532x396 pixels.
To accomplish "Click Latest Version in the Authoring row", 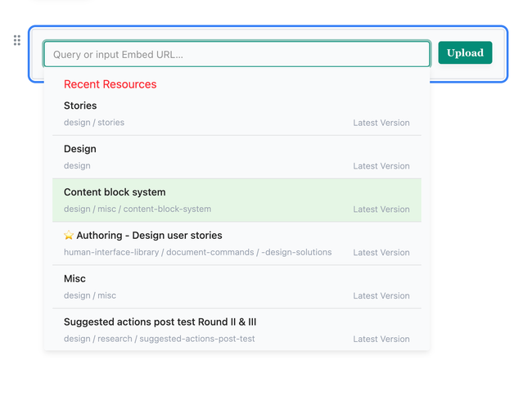I will 381,253.
